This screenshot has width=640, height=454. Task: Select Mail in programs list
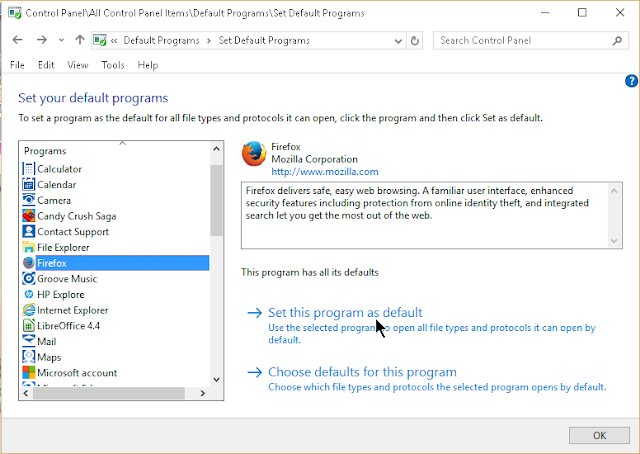47,341
